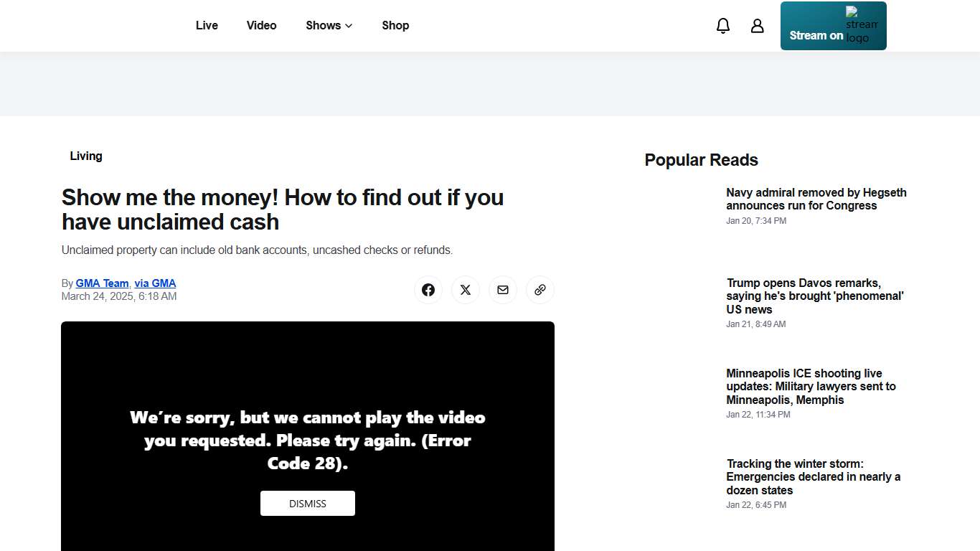Screen dimensions: 980x551
Task: Read Navy admiral removed by Hegseth story
Action: [816, 199]
